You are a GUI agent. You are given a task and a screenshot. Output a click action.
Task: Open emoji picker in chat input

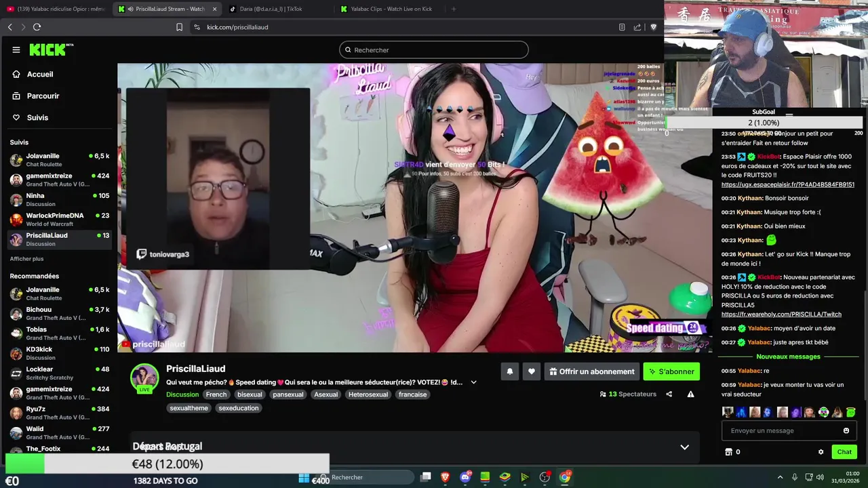click(846, 430)
